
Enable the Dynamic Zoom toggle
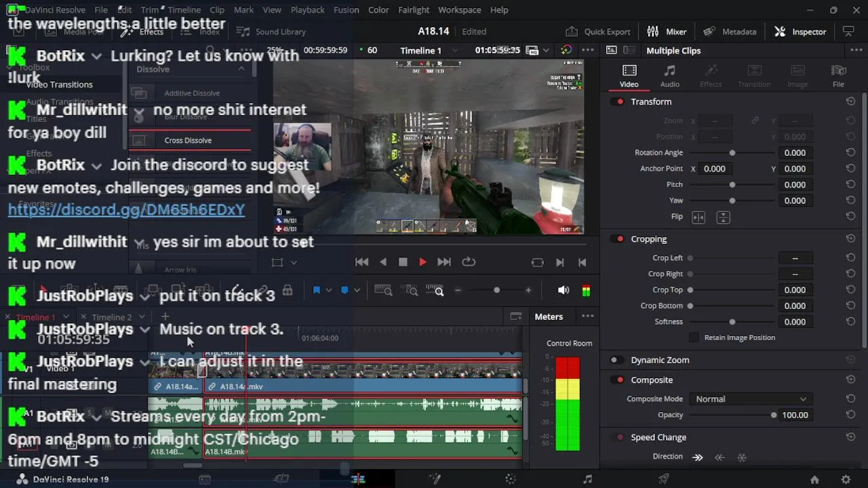coord(617,360)
